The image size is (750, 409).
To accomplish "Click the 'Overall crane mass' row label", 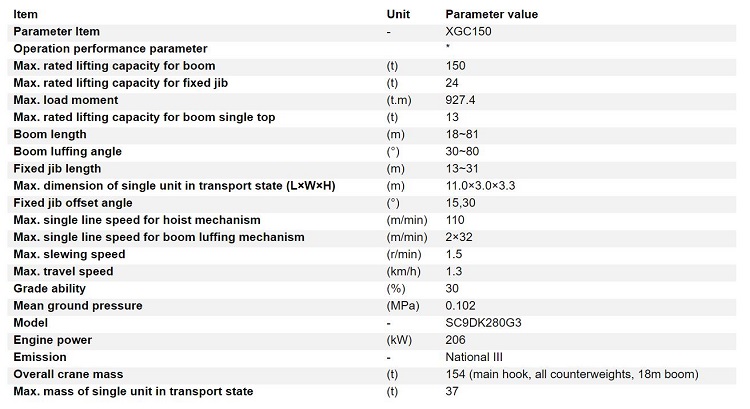I will point(68,375).
